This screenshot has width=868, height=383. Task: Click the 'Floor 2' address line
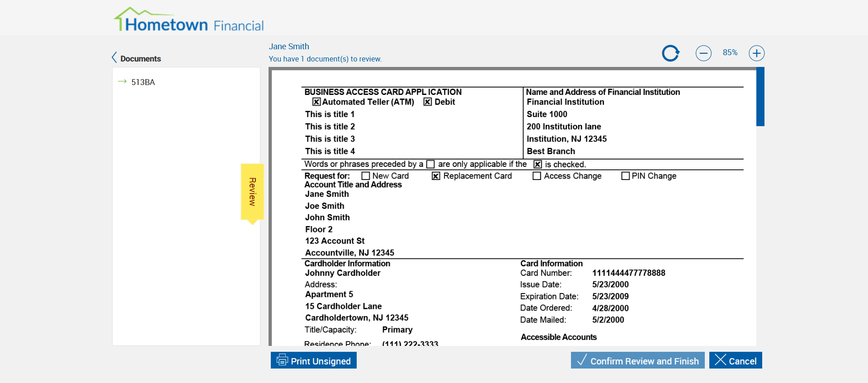coord(319,229)
